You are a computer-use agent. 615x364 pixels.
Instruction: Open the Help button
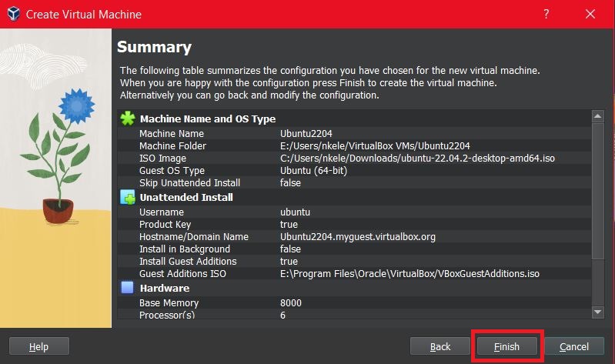[38, 346]
